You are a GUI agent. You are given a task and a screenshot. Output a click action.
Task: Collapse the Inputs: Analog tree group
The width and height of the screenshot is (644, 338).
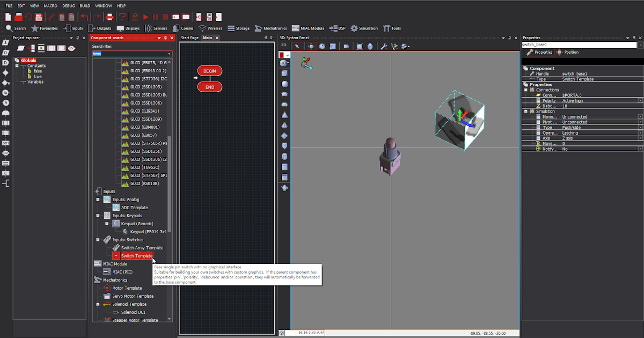tap(98, 200)
